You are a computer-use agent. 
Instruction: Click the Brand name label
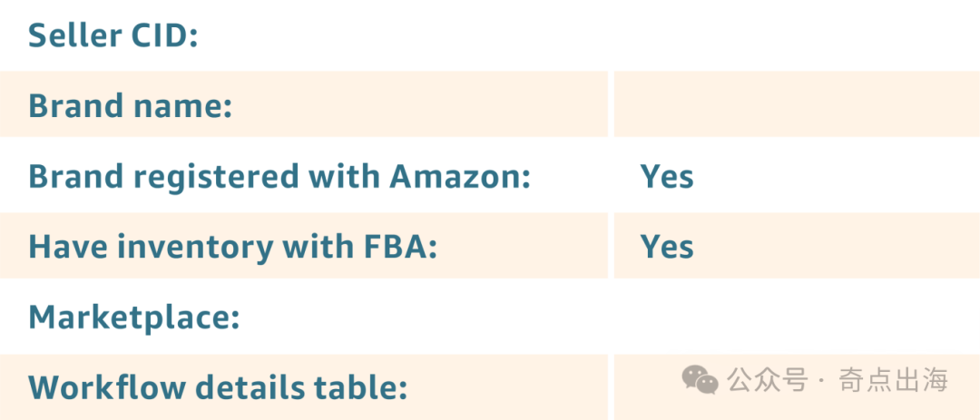click(130, 105)
